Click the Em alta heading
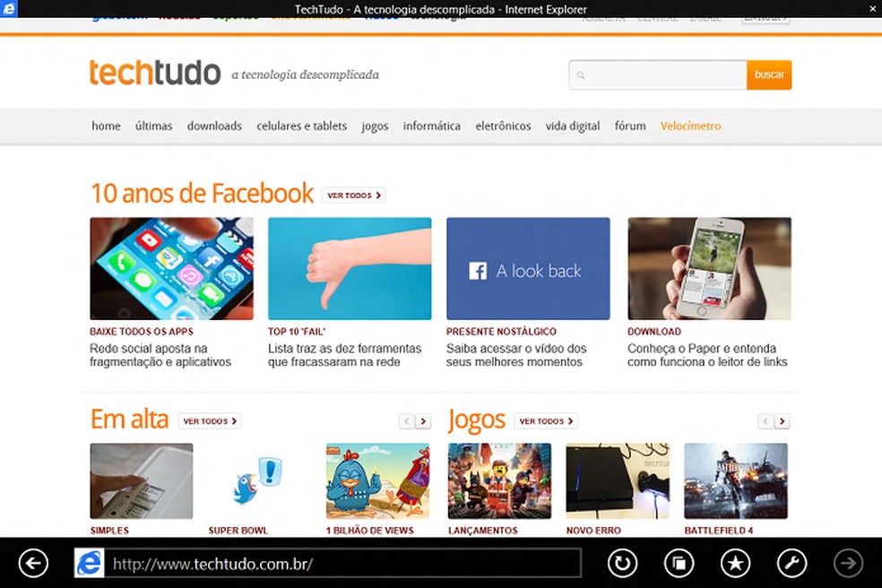882x588 pixels. point(129,419)
